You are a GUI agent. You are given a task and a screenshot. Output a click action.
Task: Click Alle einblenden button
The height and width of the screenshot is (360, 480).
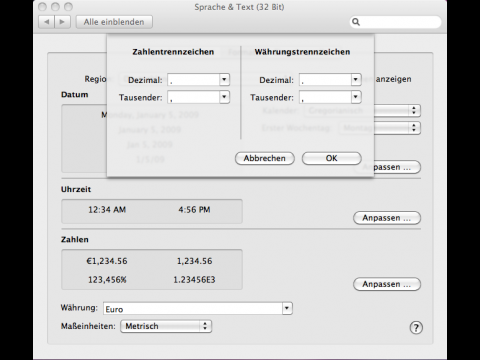[114, 22]
